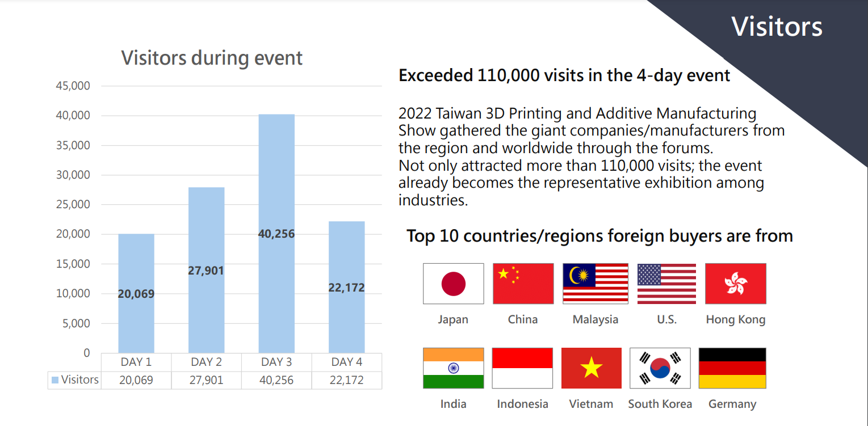Click the 40,256 table cell value
Image resolution: width=868 pixels, height=426 pixels.
[276, 380]
